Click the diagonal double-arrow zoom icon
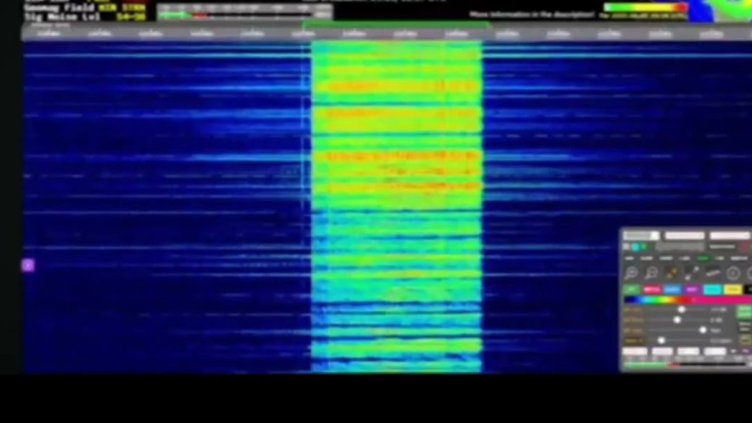 pos(691,273)
